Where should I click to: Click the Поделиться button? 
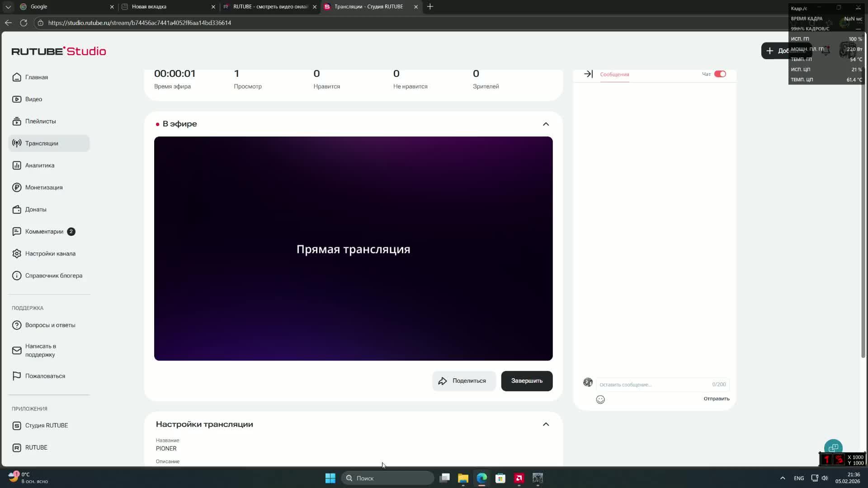pos(464,381)
